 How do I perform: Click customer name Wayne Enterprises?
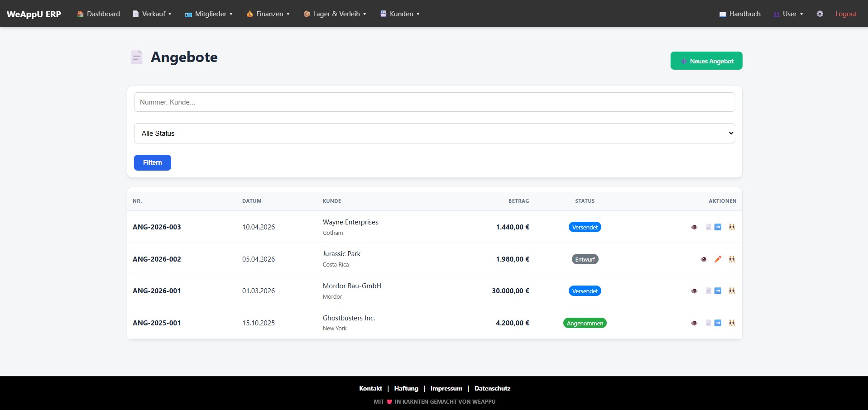click(x=350, y=222)
